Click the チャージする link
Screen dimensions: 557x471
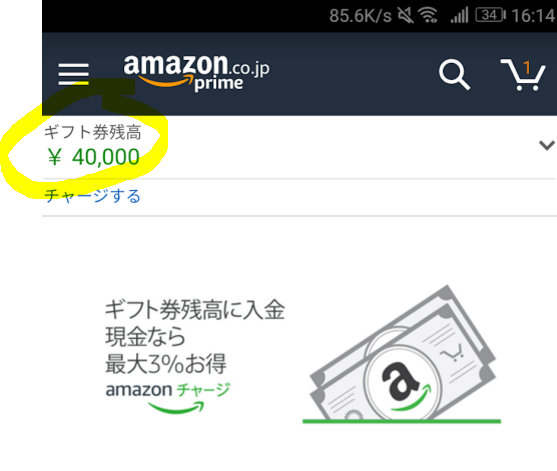(92, 196)
